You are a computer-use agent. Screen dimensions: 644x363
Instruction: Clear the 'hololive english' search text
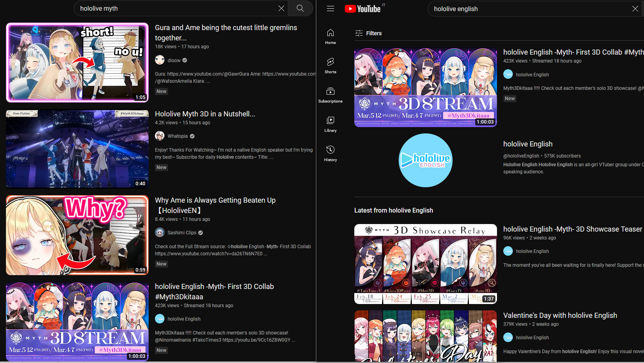[635, 9]
